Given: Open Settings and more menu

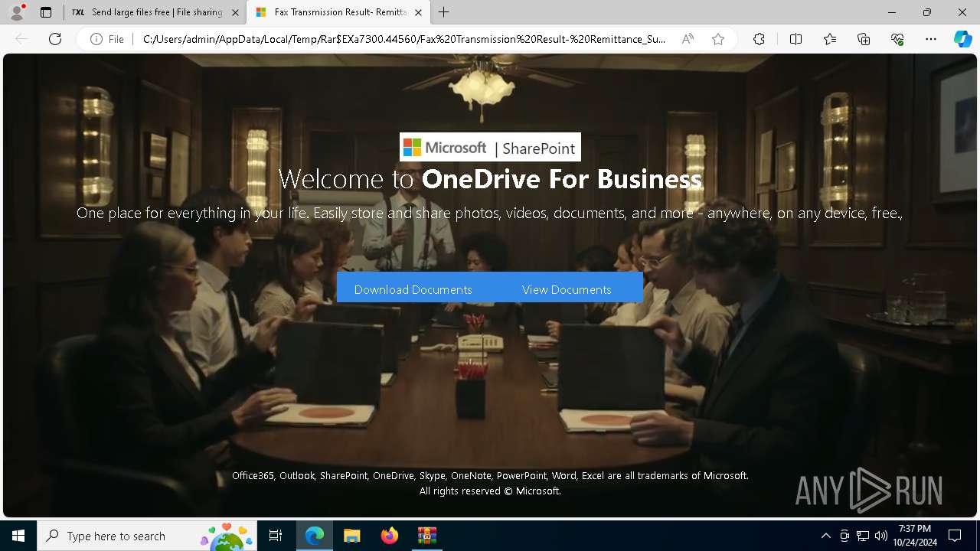Looking at the screenshot, I should pyautogui.click(x=931, y=39).
